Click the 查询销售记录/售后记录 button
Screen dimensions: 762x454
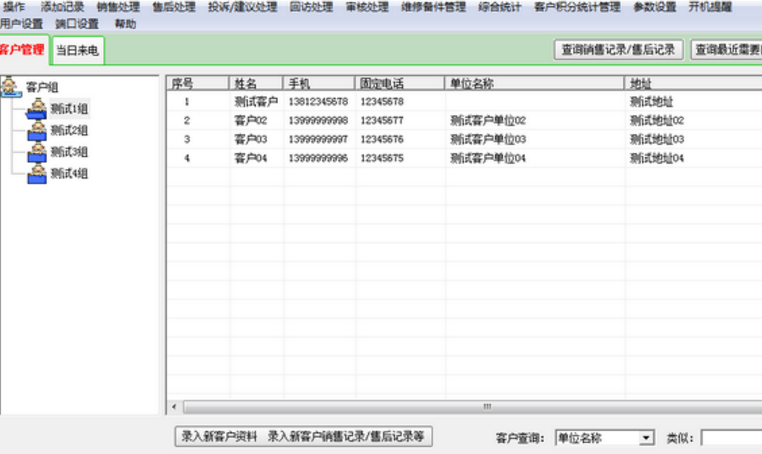(618, 50)
